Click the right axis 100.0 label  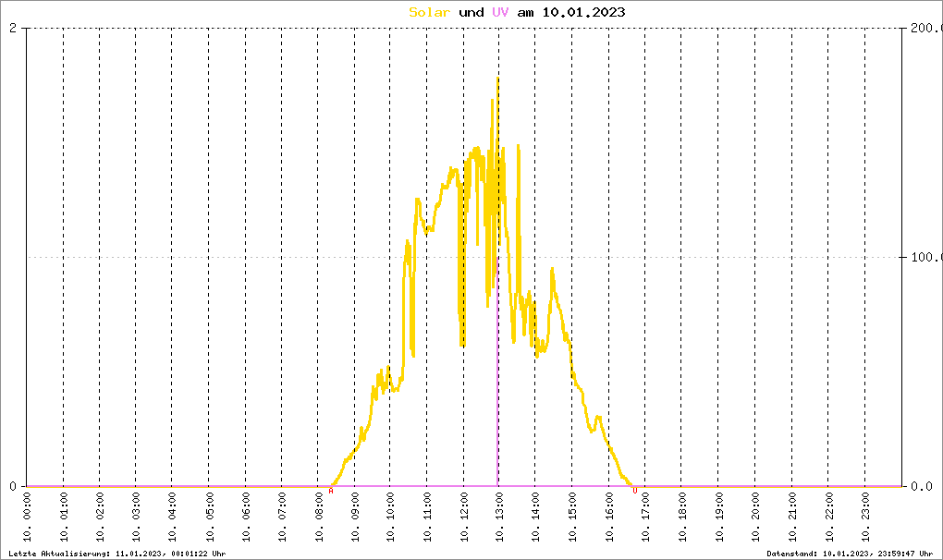click(926, 257)
